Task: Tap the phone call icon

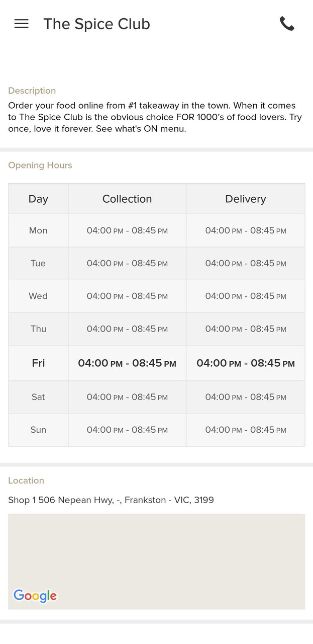Action: coord(287,24)
